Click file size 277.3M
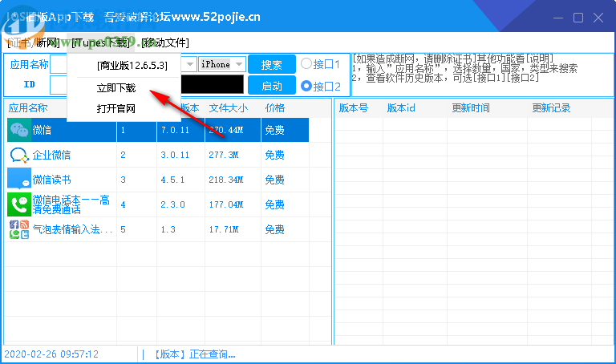Screen dimensions: 616x364 point(223,155)
